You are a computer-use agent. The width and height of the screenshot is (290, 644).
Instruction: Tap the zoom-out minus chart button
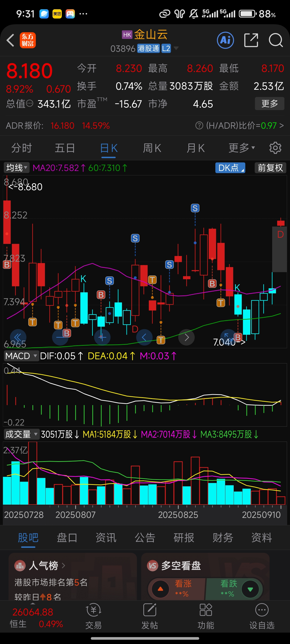click(60, 337)
